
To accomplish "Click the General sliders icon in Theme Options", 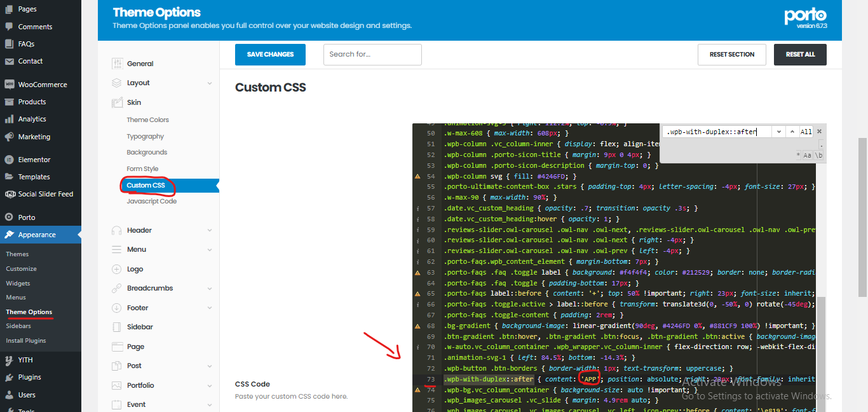I will point(117,64).
